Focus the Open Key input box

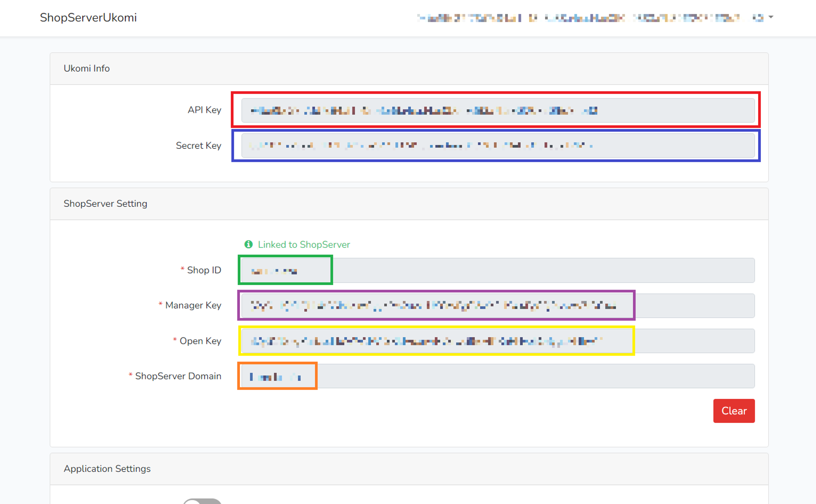[498, 341]
